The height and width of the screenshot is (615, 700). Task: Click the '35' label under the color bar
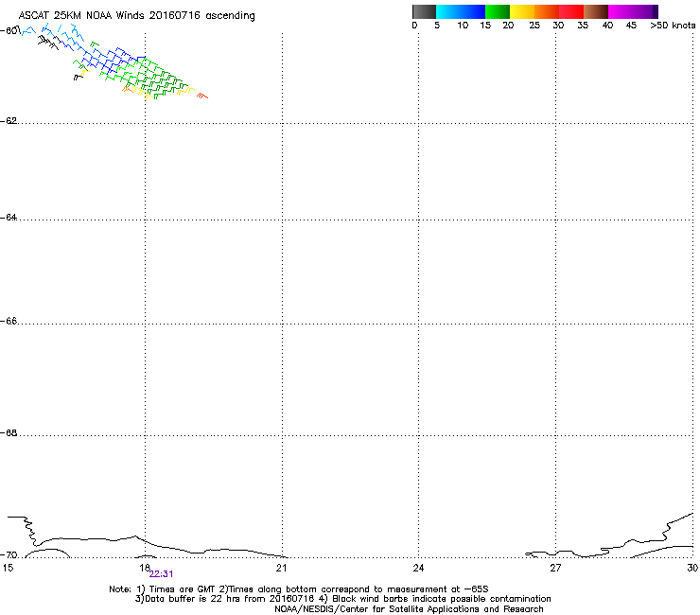coord(583,26)
